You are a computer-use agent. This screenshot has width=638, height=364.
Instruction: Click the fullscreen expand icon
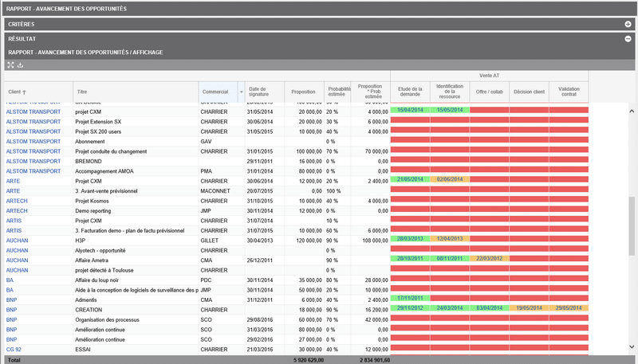(10, 65)
